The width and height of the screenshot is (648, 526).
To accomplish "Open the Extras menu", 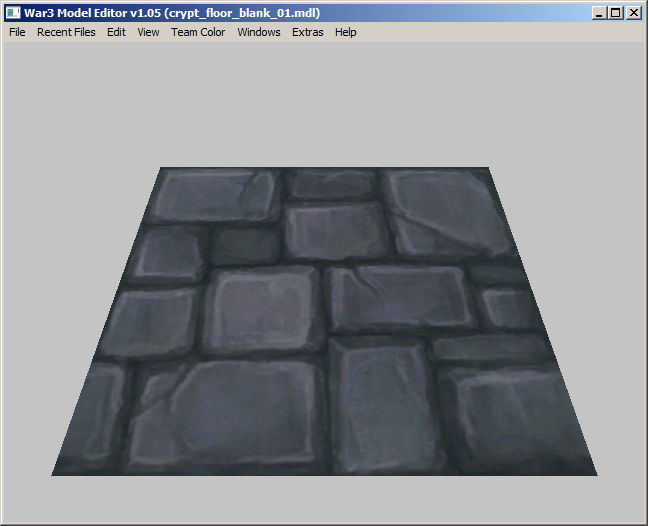I will pos(307,32).
